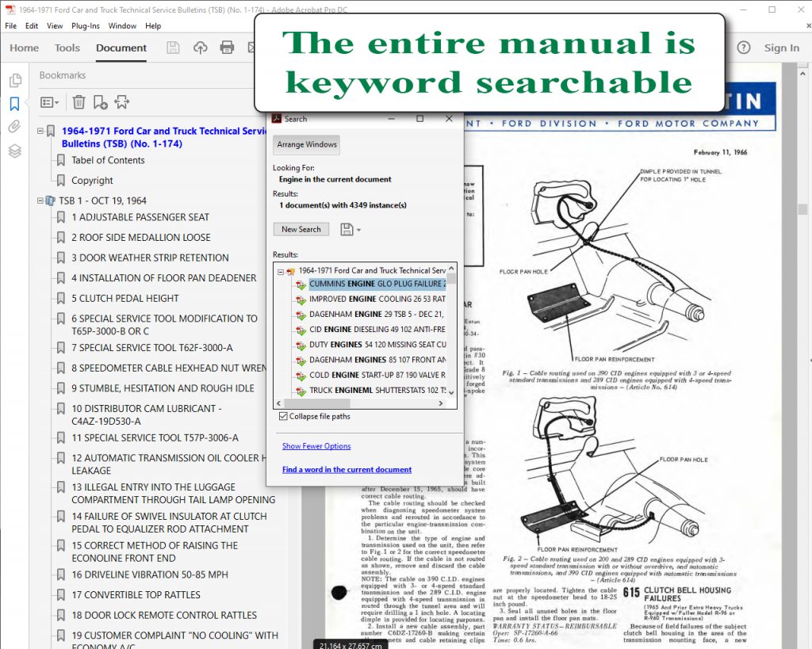Click Find a word in the current document
812x649 pixels.
click(x=347, y=470)
